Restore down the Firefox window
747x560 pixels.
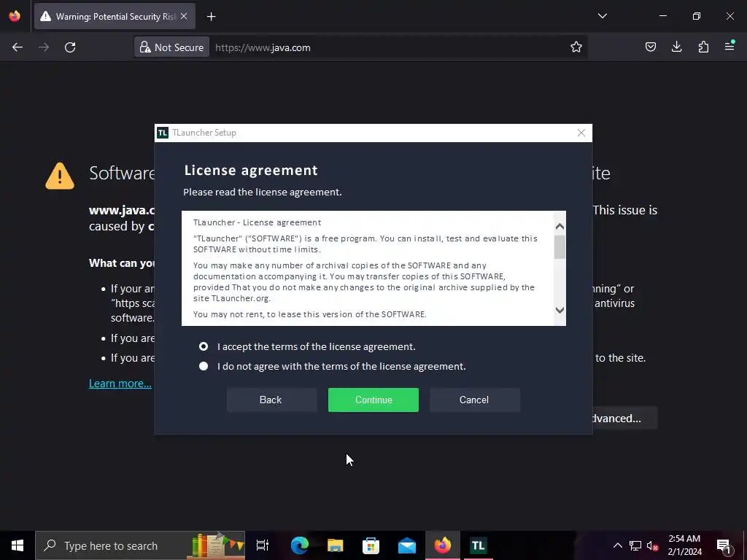697,16
